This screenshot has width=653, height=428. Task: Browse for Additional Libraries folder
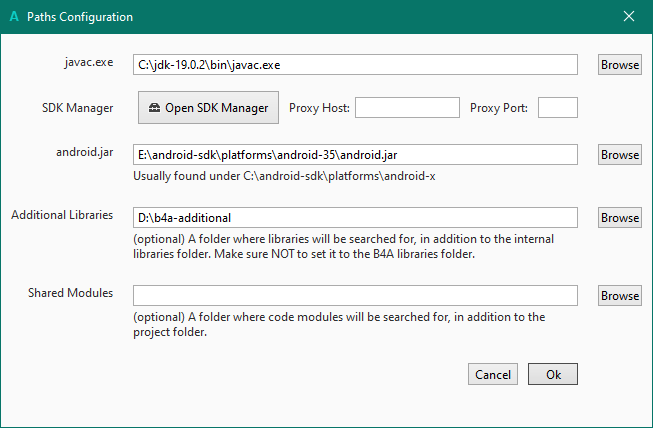point(620,217)
